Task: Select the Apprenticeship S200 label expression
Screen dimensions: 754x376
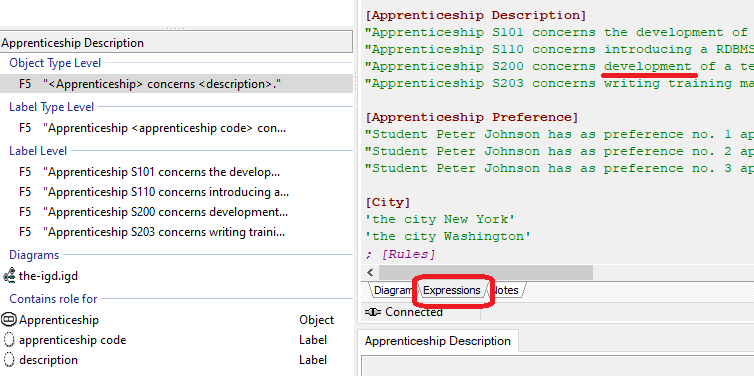Action: click(176, 212)
